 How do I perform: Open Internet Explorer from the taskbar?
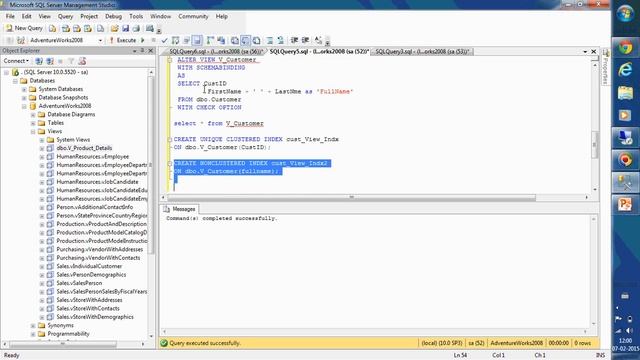coord(625,70)
